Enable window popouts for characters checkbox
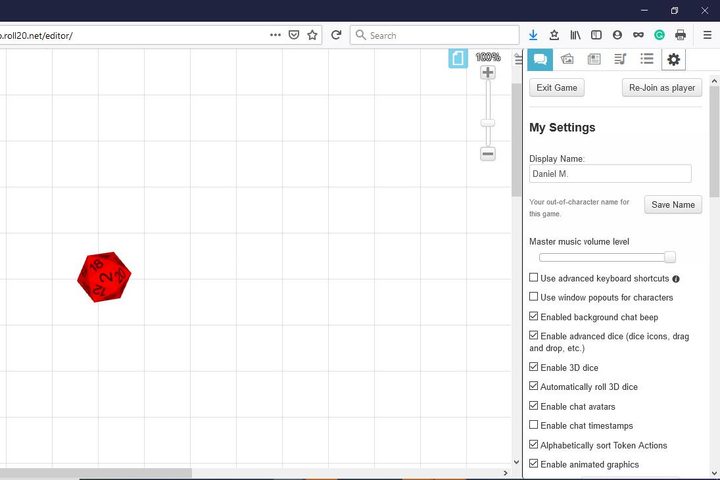720x480 pixels. click(x=534, y=297)
